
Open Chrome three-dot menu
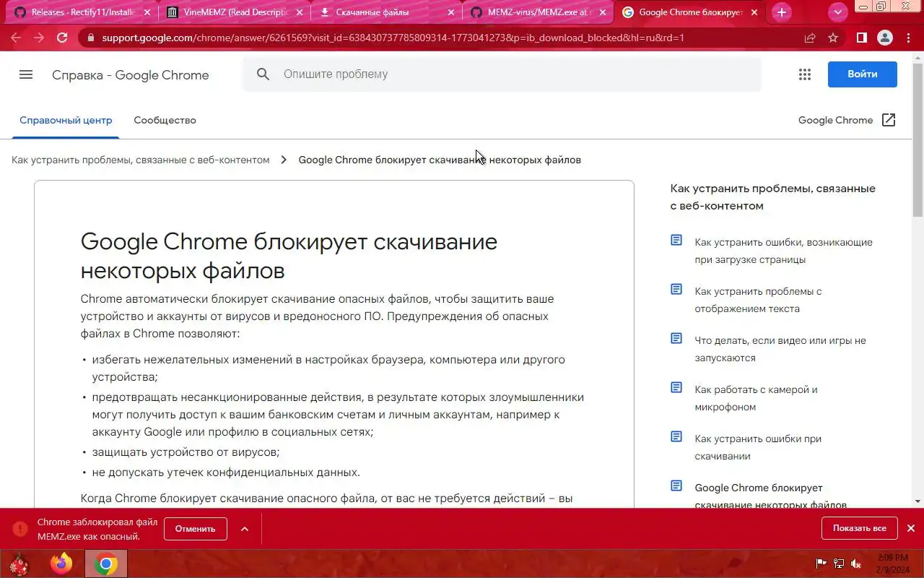[x=908, y=38]
